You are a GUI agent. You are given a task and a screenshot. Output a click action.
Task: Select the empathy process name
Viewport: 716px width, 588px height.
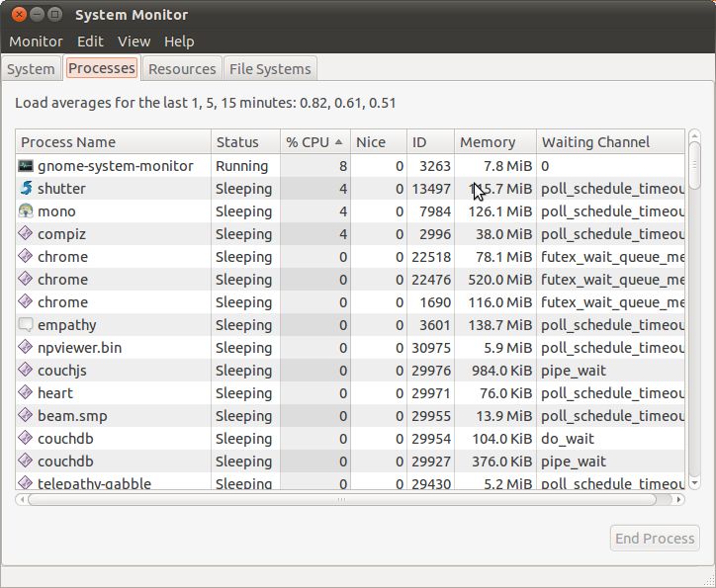66,325
